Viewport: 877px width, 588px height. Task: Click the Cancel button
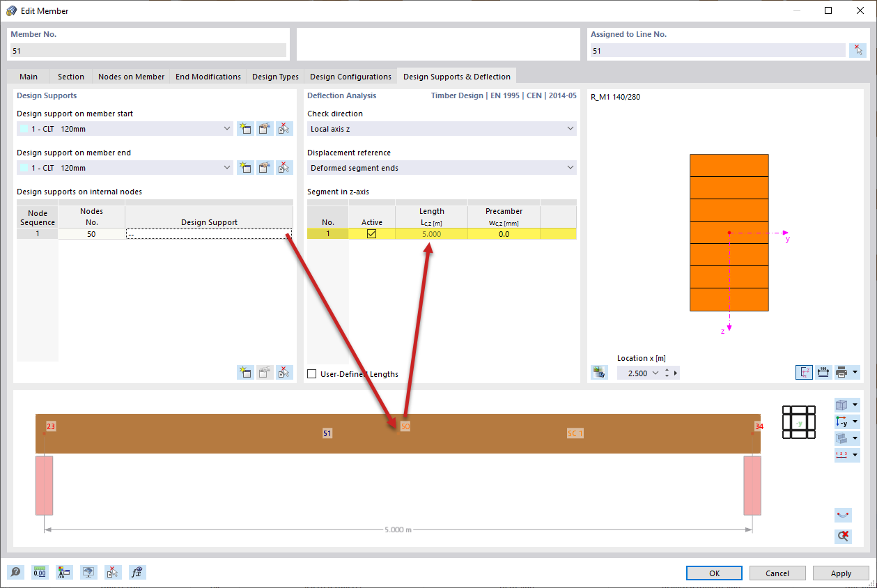tap(777, 573)
